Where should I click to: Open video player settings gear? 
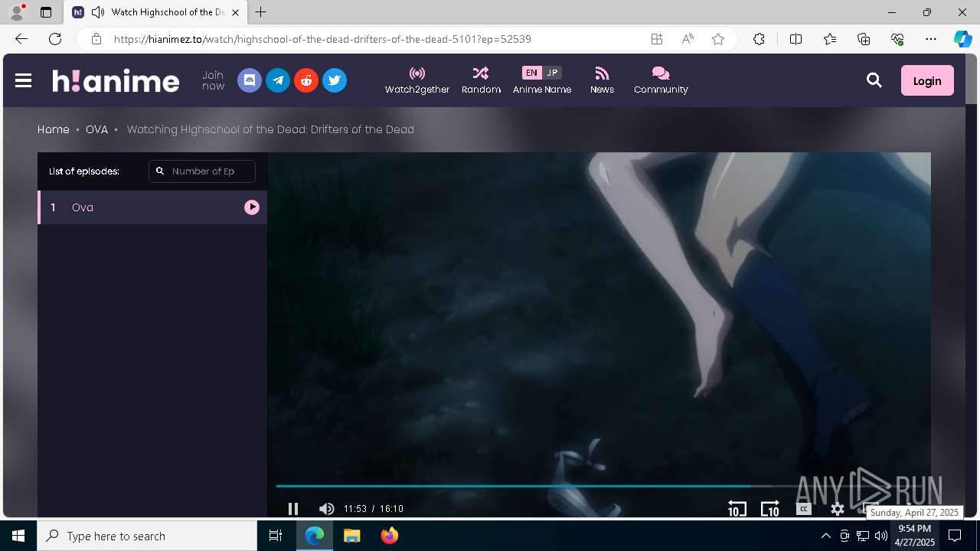click(838, 509)
